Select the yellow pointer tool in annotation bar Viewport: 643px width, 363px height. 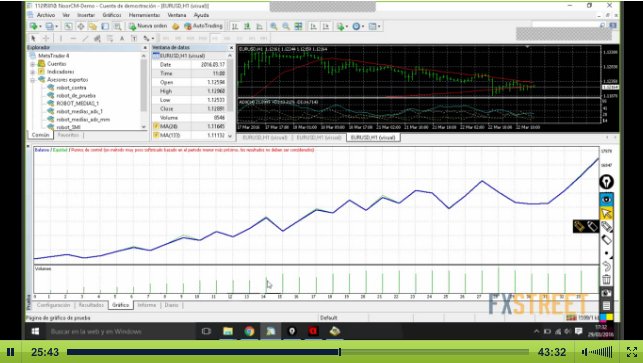606,213
